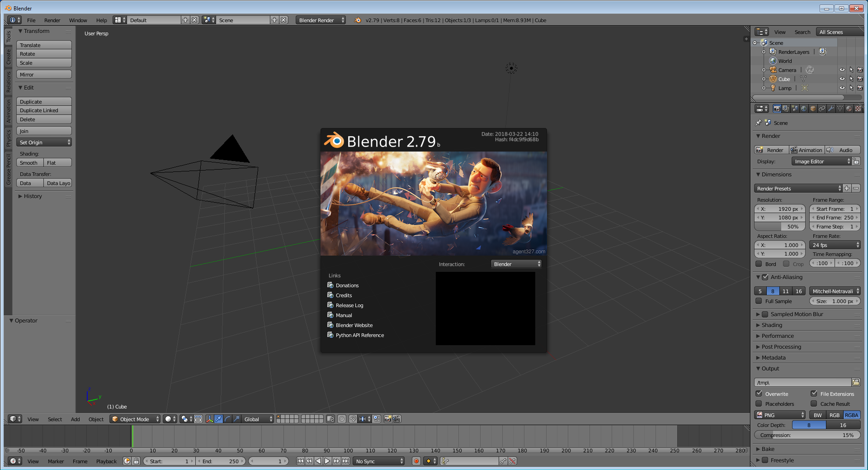Adjust the resolution percentage 50% slider

pos(780,226)
